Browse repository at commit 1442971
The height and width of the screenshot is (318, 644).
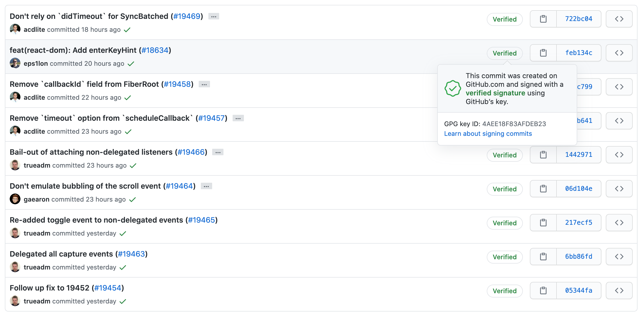click(x=619, y=155)
